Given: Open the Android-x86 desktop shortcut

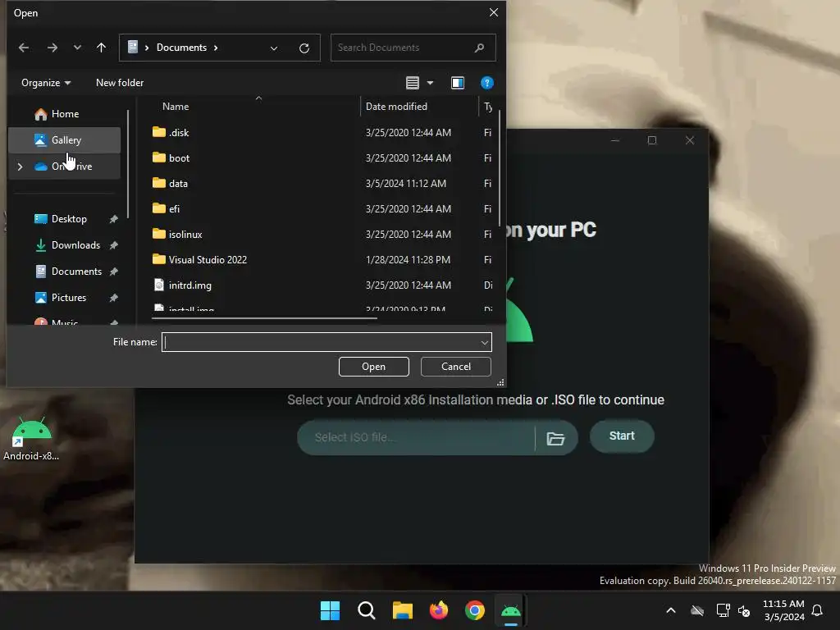Looking at the screenshot, I should 31,440.
